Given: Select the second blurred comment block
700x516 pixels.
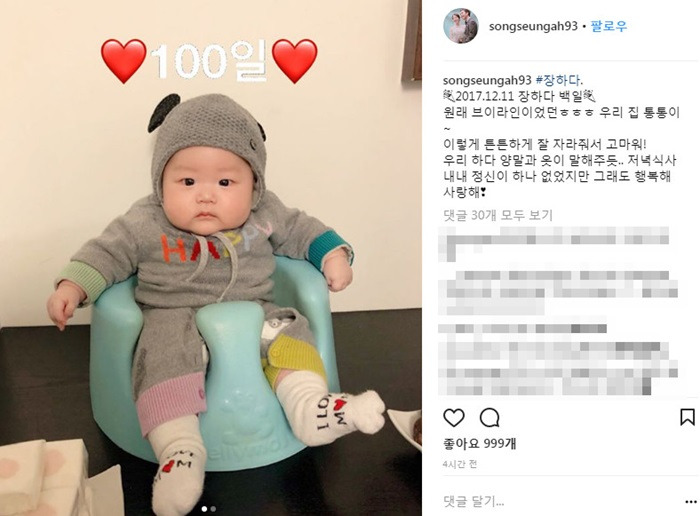Looking at the screenshot, I should (x=558, y=292).
